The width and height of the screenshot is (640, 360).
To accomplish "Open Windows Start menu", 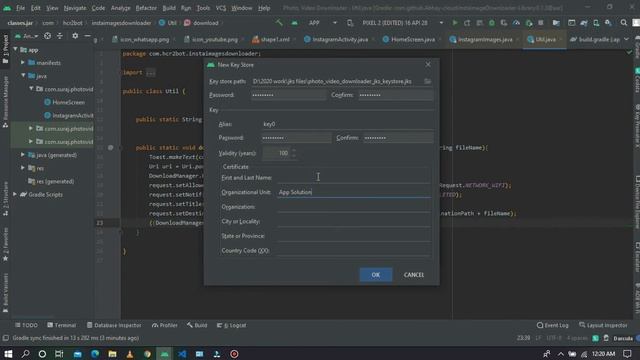I will 8,354.
